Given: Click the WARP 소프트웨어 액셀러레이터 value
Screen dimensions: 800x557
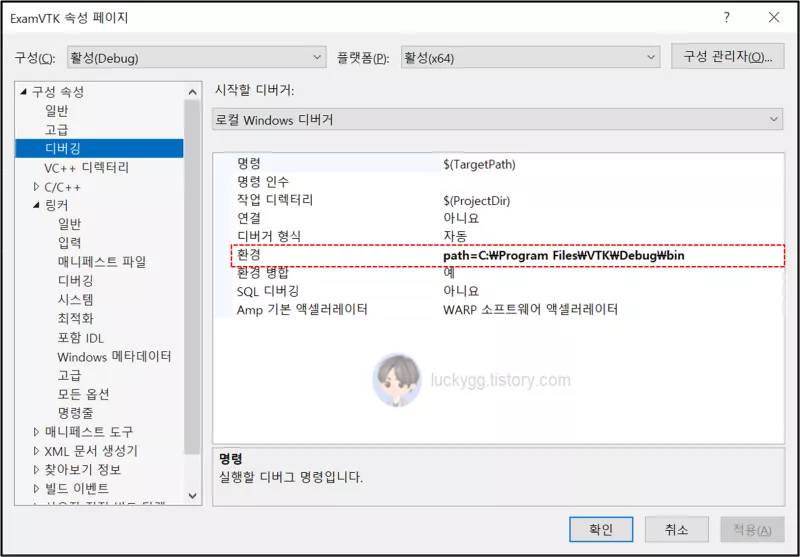Looking at the screenshot, I should pyautogui.click(x=531, y=309).
